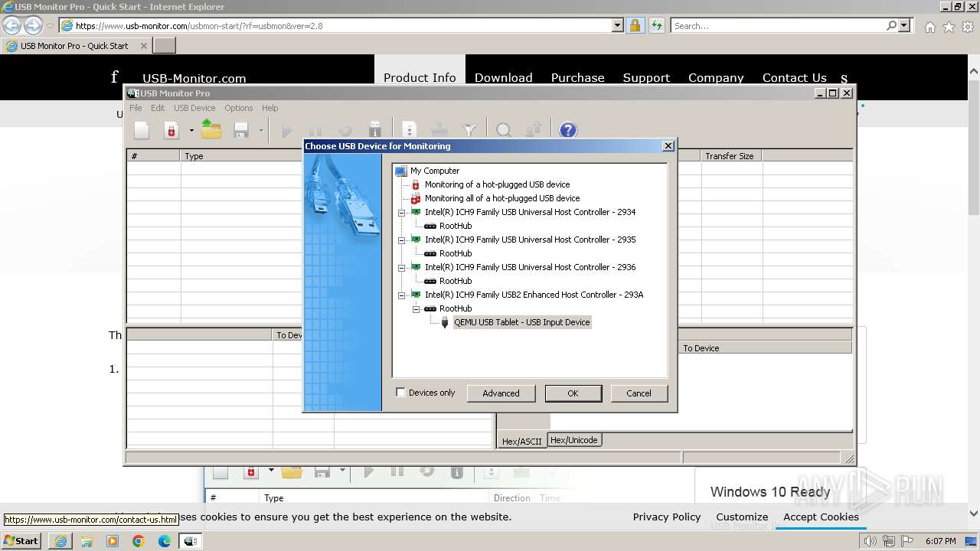Select Intel ICH9 Universal Host Controller 2936
Viewport: 980px width, 551px height.
point(531,267)
